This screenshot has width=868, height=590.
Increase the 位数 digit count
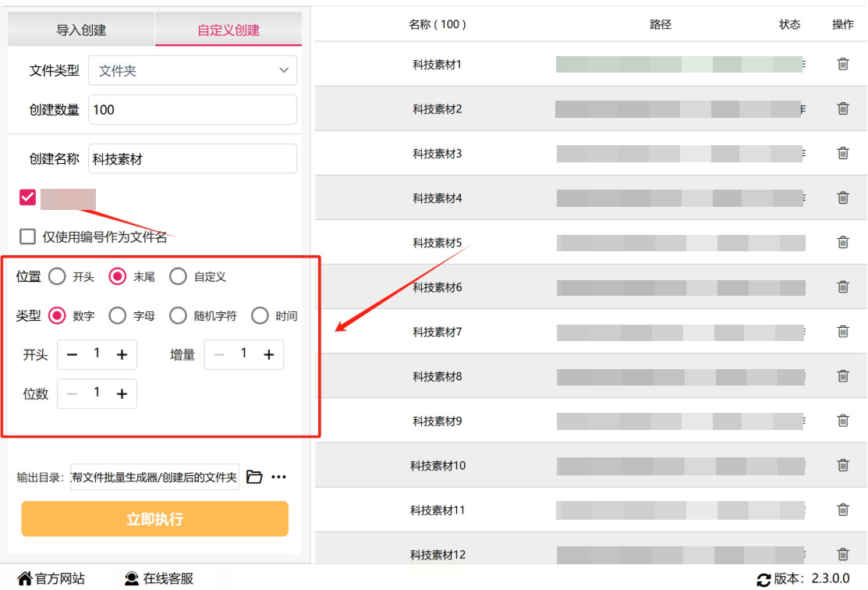pyautogui.click(x=122, y=394)
